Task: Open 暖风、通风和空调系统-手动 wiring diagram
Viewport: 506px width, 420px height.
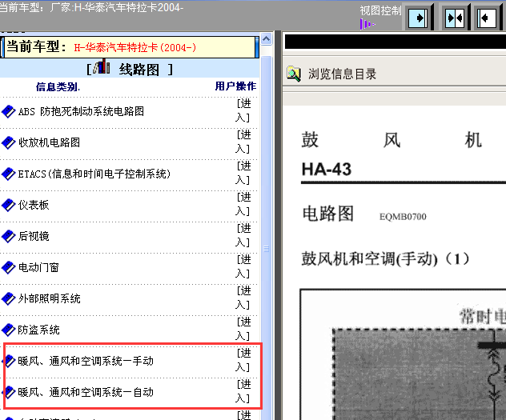Action: pyautogui.click(x=86, y=361)
